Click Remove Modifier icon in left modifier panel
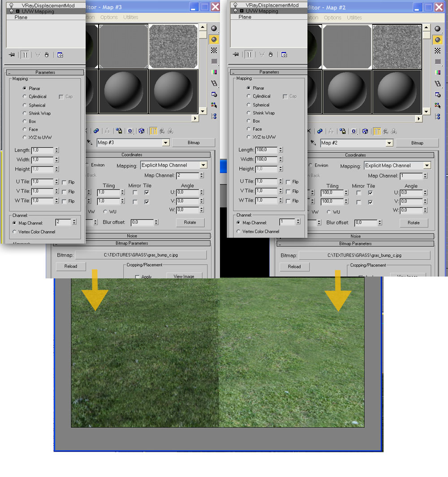This screenshot has height=477, width=448. (x=47, y=55)
